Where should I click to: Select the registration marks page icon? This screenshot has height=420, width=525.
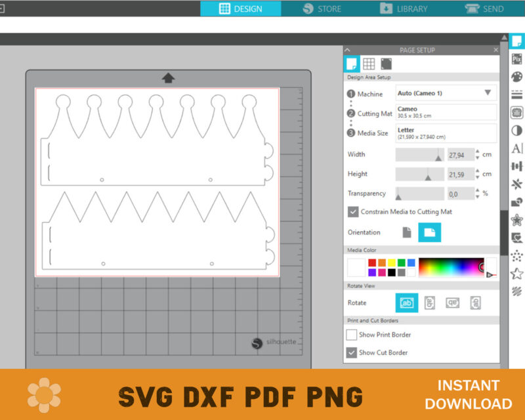[386, 64]
